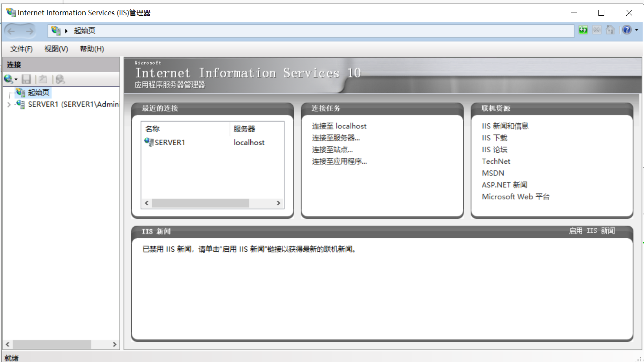Select SERVER1 (SERVER1\Admin node in tree

point(73,104)
